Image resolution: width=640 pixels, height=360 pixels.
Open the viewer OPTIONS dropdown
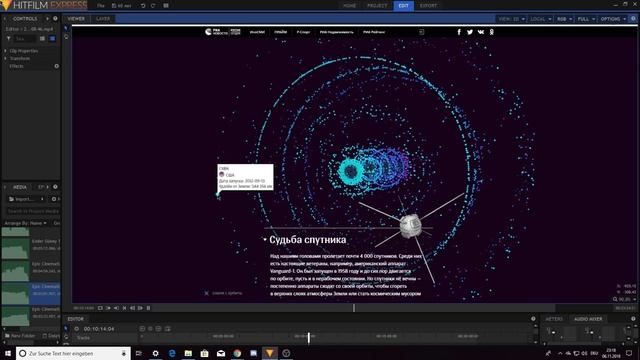pyautogui.click(x=613, y=19)
